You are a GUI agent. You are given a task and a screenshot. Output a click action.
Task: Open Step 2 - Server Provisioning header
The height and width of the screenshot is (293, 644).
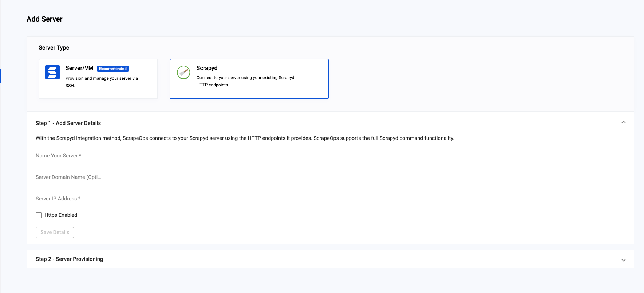click(330, 259)
